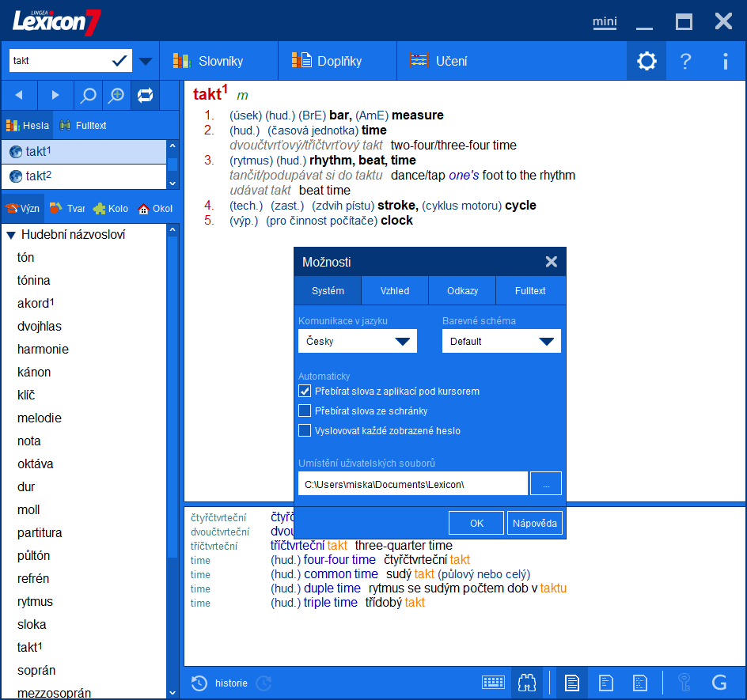This screenshot has height=700, width=747.
Task: Click the G search icon
Action: point(719,683)
